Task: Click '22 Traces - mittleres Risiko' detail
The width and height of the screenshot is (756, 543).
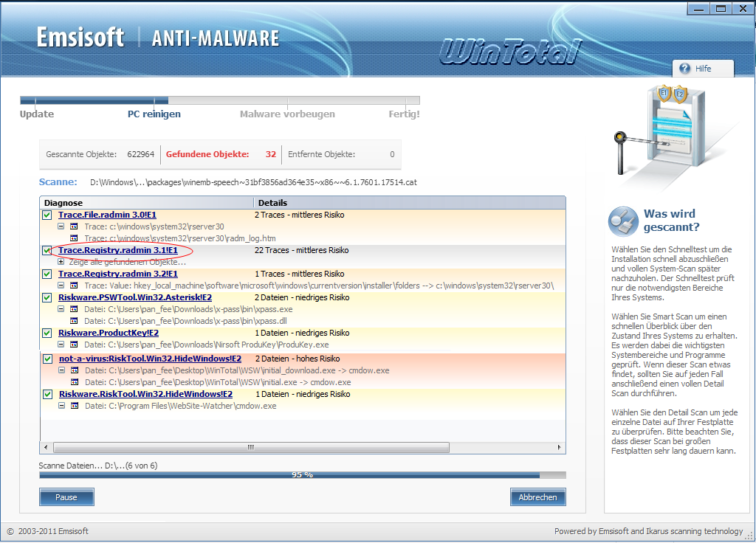Action: click(301, 250)
